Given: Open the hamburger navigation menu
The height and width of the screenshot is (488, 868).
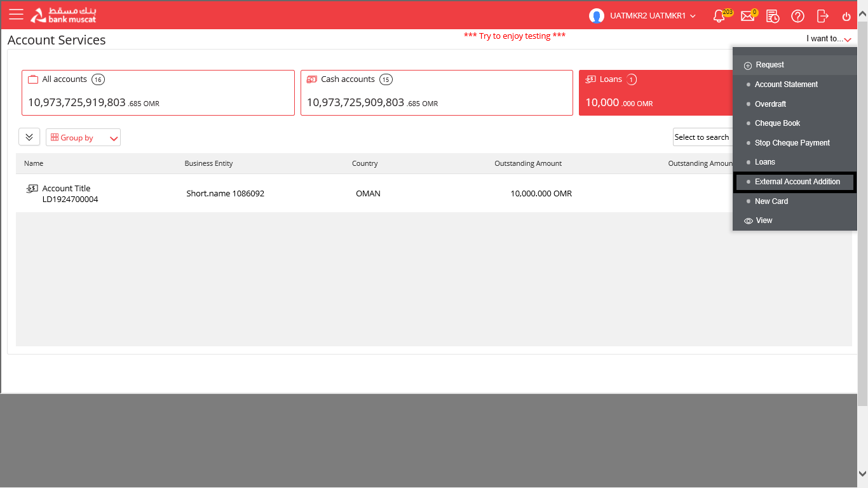Looking at the screenshot, I should (x=16, y=15).
